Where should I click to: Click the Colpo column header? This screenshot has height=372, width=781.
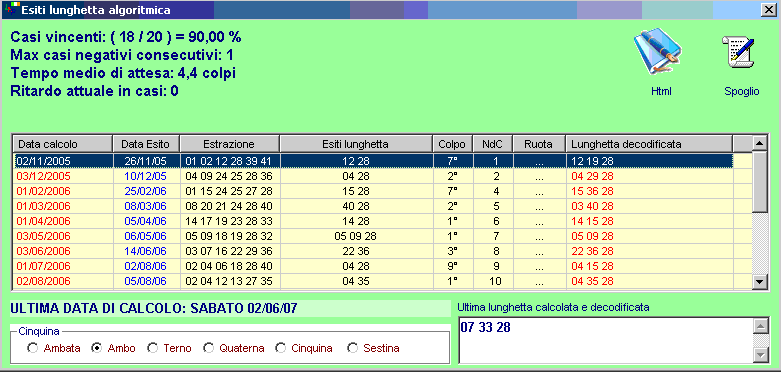pyautogui.click(x=452, y=144)
